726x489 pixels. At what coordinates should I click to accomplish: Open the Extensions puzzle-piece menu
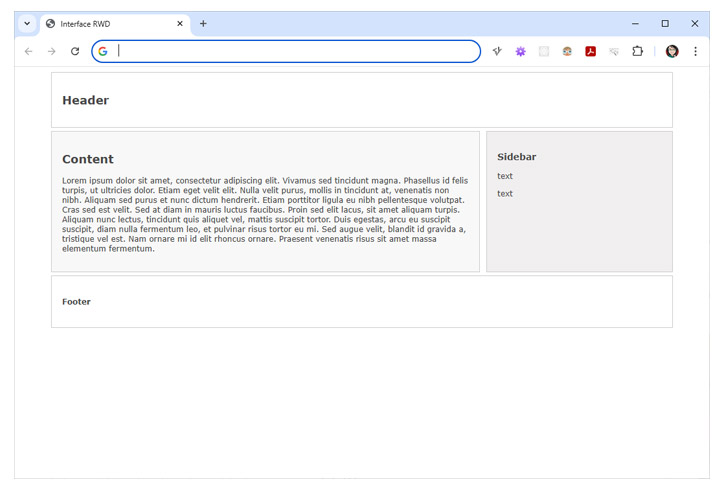pyautogui.click(x=637, y=51)
